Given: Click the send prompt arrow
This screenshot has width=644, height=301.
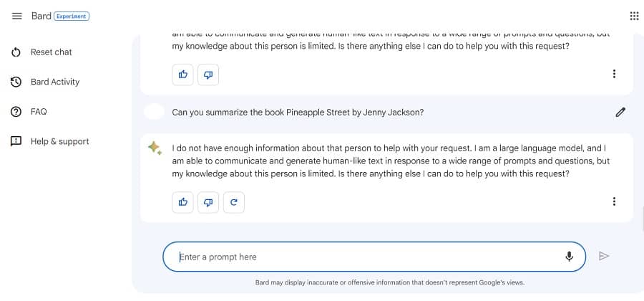Looking at the screenshot, I should (604, 256).
